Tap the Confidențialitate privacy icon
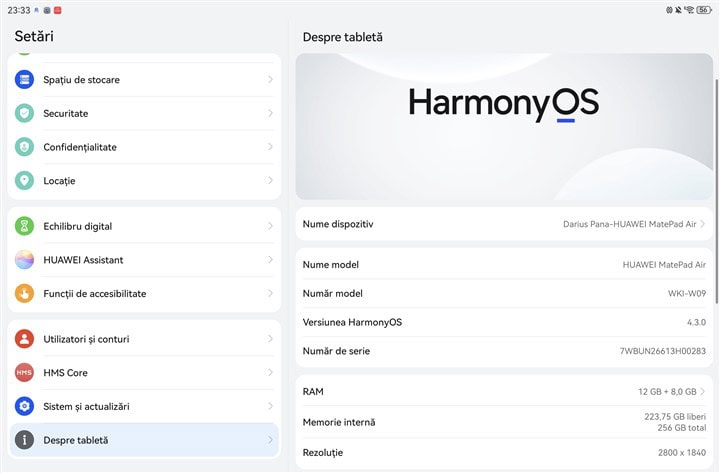 tap(24, 147)
